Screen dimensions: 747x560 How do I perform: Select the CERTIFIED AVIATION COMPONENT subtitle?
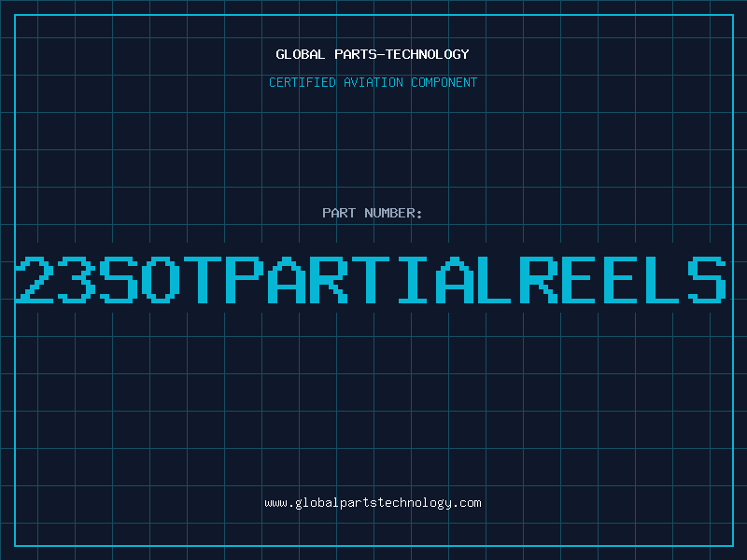coord(373,82)
